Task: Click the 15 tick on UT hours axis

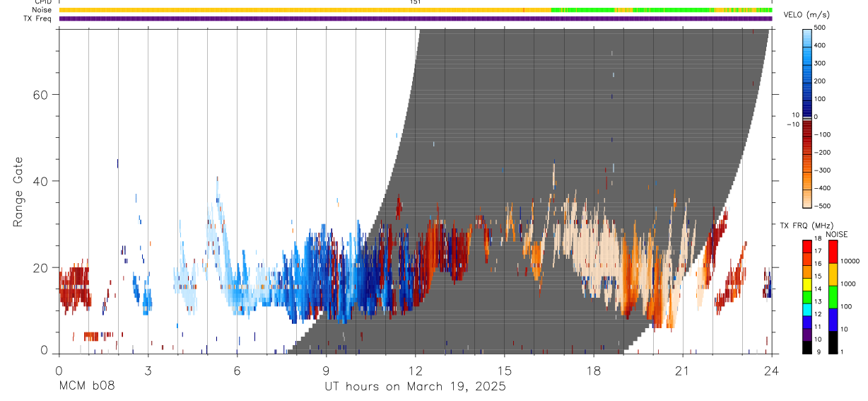Action: (504, 371)
